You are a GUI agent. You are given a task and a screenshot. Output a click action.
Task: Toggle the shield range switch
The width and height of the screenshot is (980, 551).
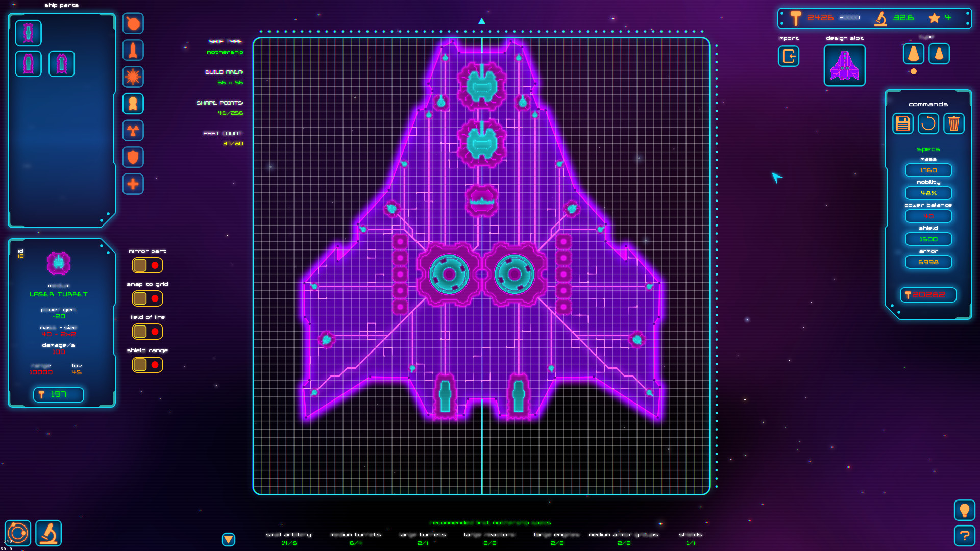tap(148, 365)
